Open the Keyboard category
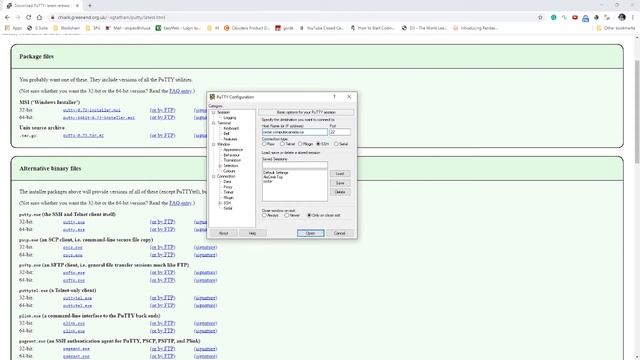Viewport: 640px width, 360px height. click(231, 128)
